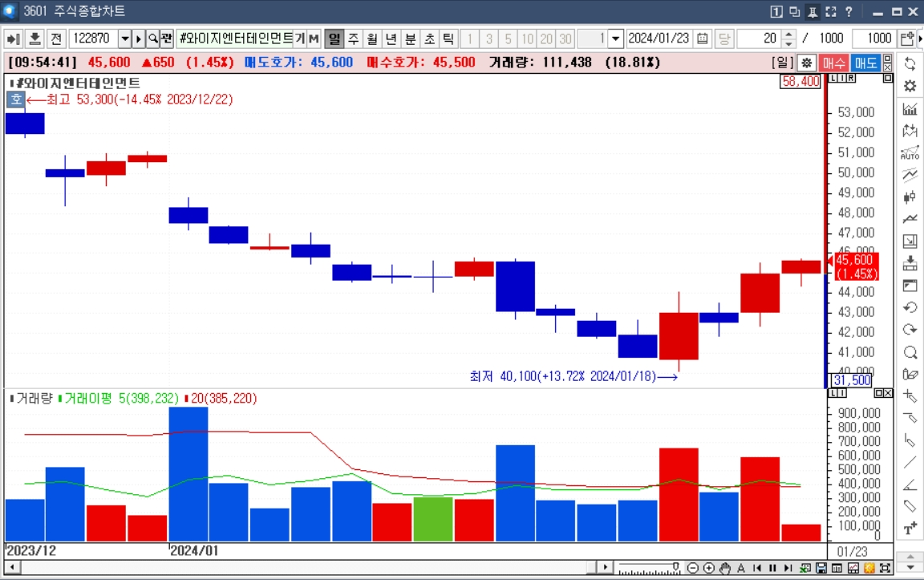The width and height of the screenshot is (924, 580).
Task: Maximize the volume pane
Action: (x=878, y=393)
